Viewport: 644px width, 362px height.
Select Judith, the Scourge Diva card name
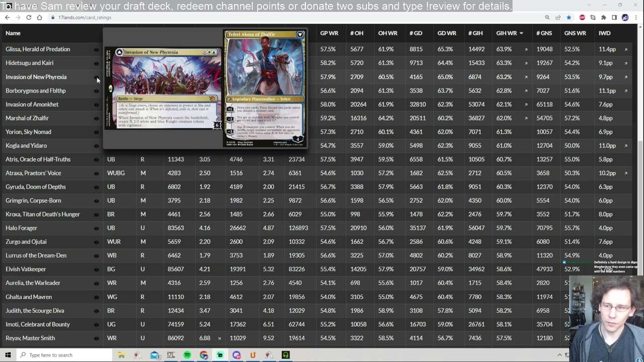35,311
